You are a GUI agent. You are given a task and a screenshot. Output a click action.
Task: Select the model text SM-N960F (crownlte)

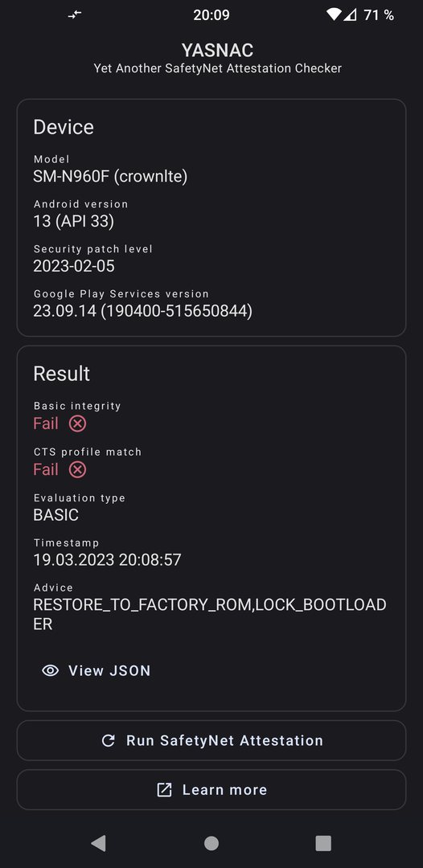pyautogui.click(x=110, y=177)
